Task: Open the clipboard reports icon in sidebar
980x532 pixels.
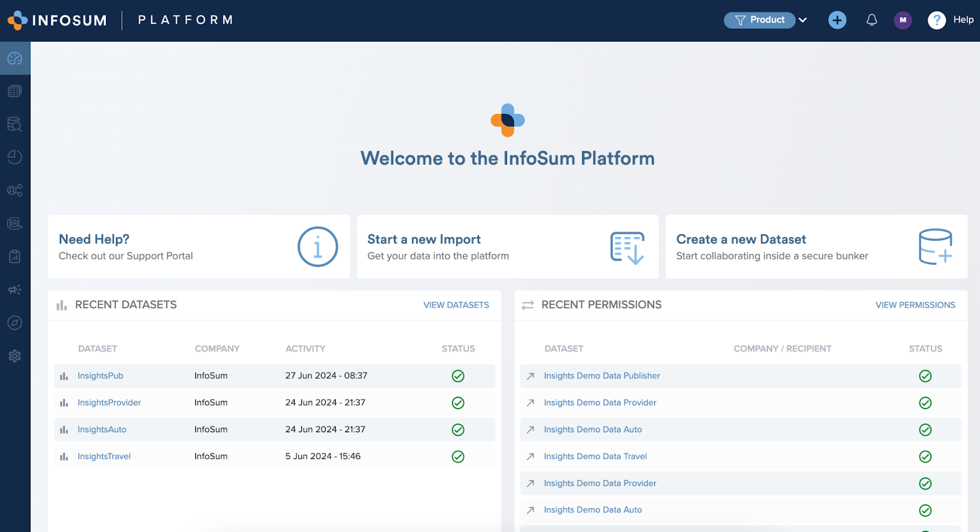Action: pyautogui.click(x=15, y=257)
